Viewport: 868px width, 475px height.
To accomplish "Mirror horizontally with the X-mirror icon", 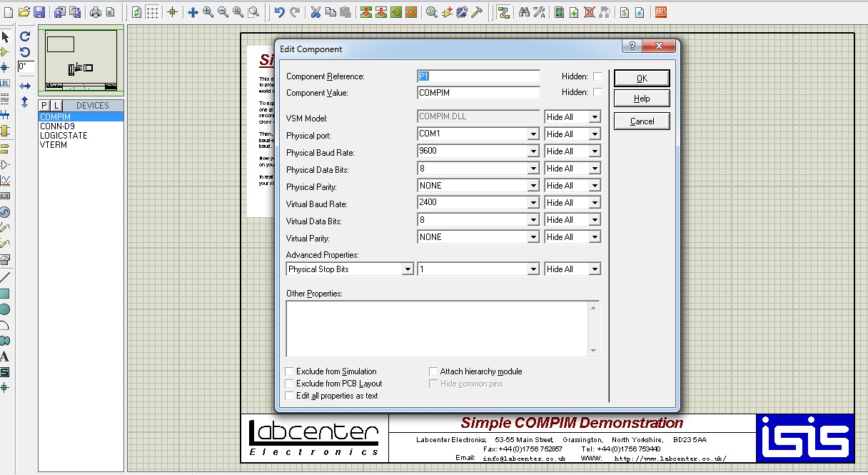I will click(25, 86).
